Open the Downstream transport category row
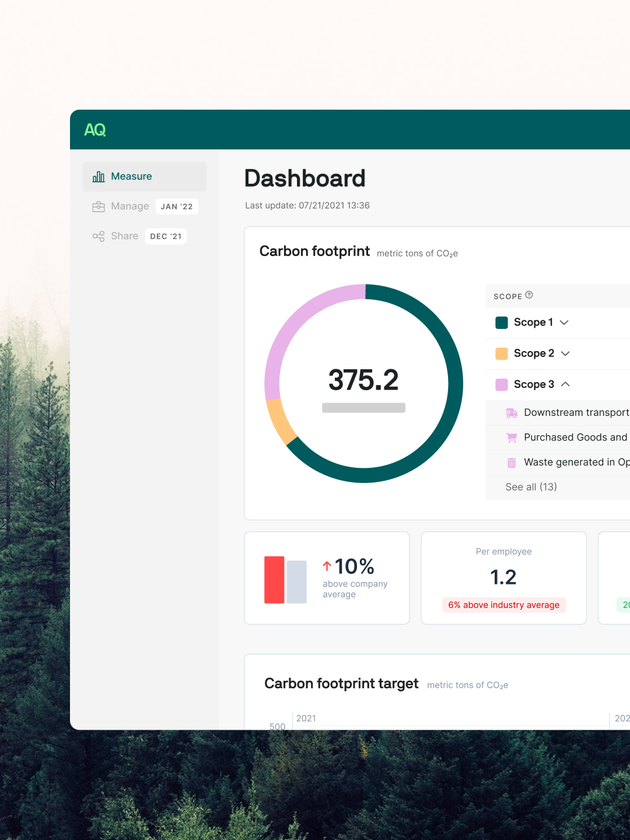This screenshot has width=630, height=840. [558, 413]
